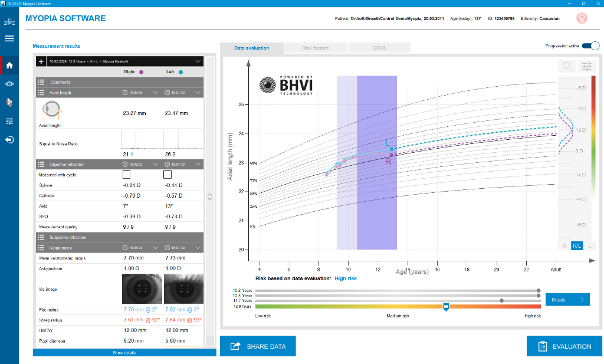Switch to the GRAS tab
Viewport: 604px width, 364px height.
click(x=379, y=48)
